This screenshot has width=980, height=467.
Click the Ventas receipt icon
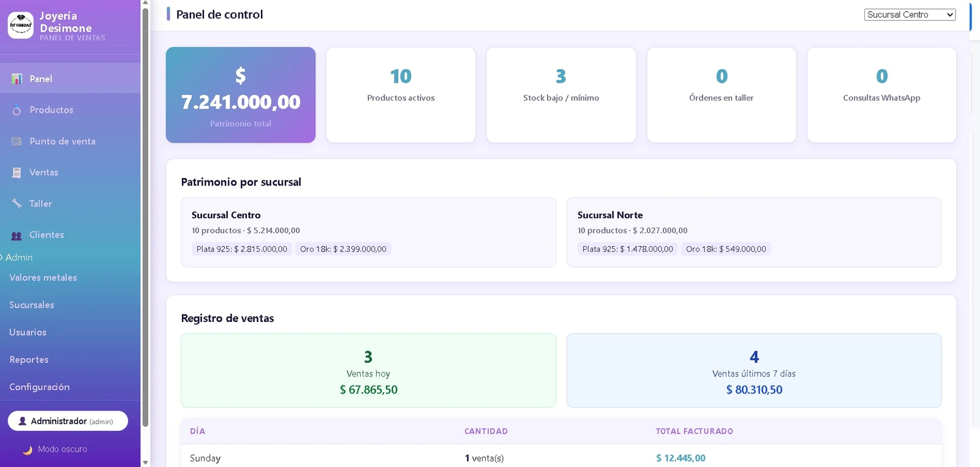pos(17,173)
